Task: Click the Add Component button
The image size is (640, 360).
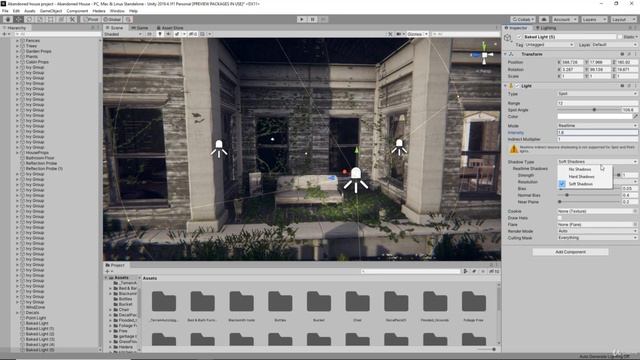Action: pyautogui.click(x=570, y=252)
